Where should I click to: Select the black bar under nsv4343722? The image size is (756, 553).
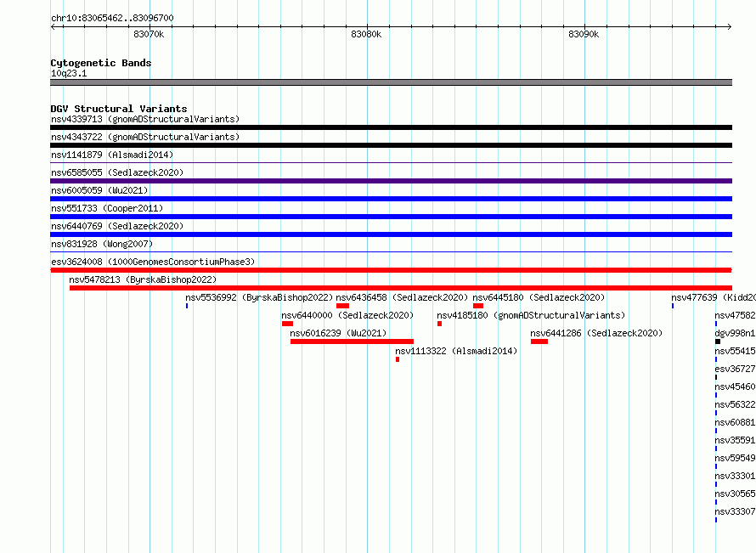pos(391,145)
